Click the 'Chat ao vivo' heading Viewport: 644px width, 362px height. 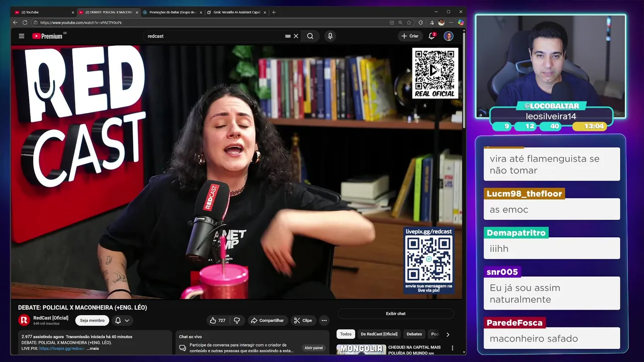(190, 337)
